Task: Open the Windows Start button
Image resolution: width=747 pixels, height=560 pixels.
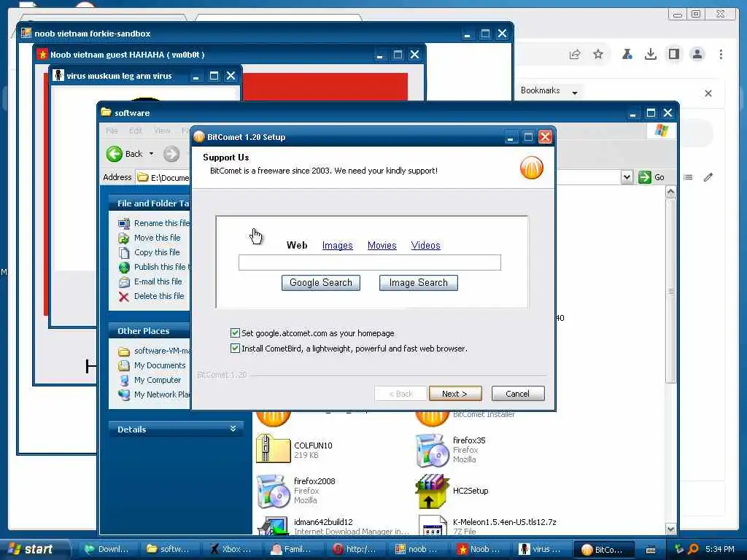Action: pyautogui.click(x=34, y=549)
